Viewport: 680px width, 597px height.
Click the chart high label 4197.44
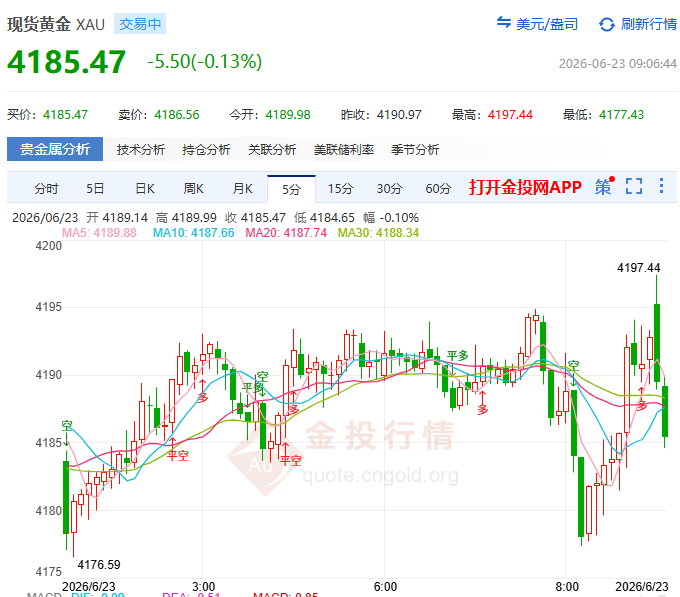[638, 268]
